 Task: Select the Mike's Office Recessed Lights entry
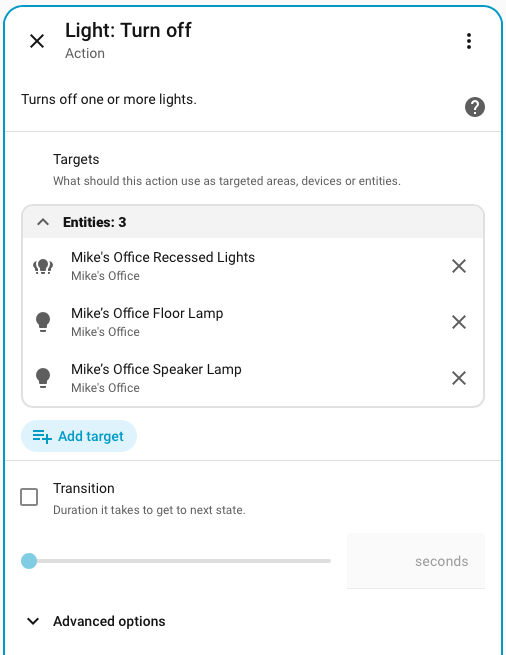(253, 266)
